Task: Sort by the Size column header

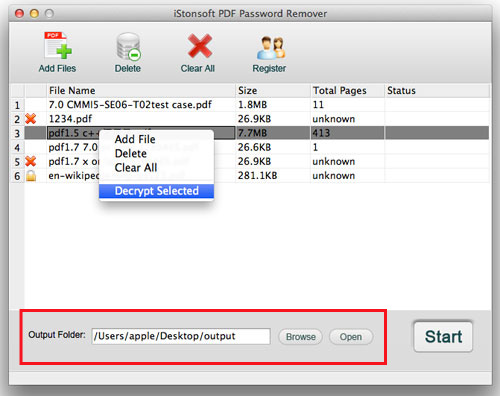Action: (273, 90)
